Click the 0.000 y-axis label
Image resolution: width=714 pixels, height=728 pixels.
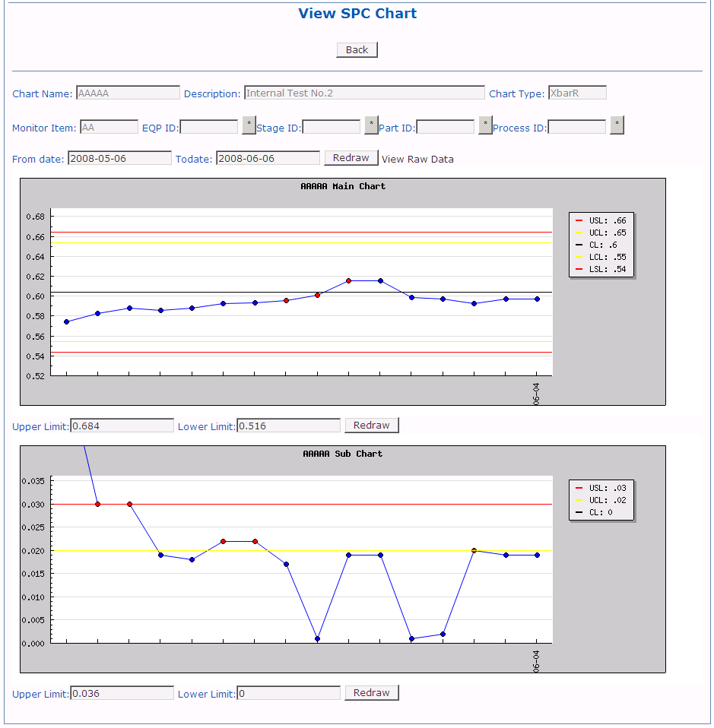click(x=33, y=644)
